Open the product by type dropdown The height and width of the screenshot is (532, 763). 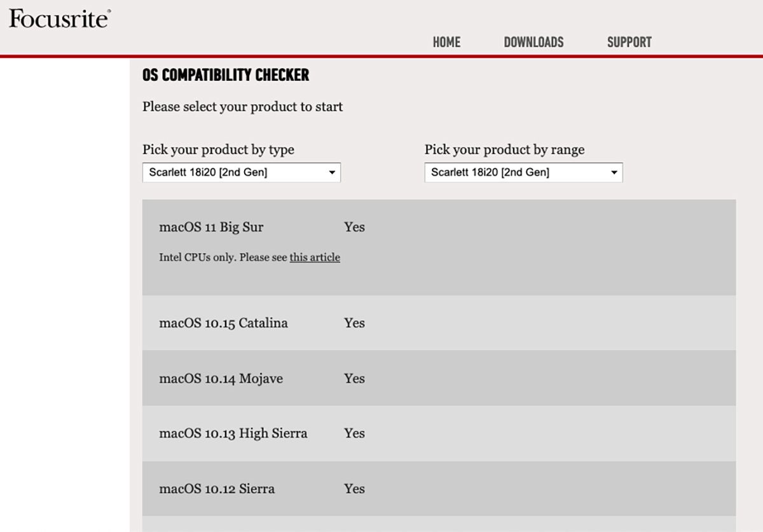click(x=241, y=172)
